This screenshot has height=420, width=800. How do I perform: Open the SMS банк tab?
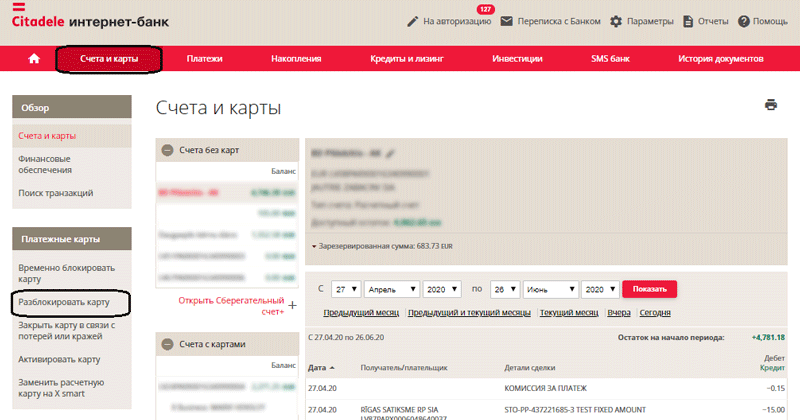[x=610, y=59]
